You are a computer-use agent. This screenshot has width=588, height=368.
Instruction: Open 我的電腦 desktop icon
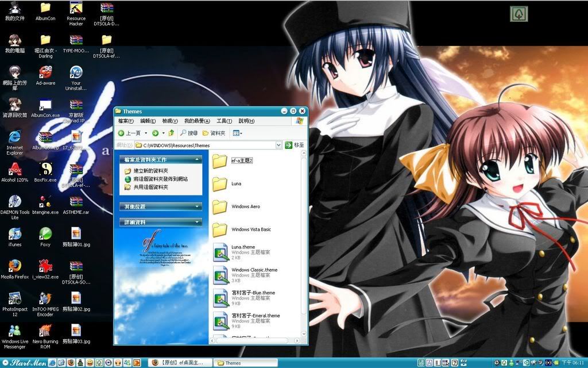(14, 44)
